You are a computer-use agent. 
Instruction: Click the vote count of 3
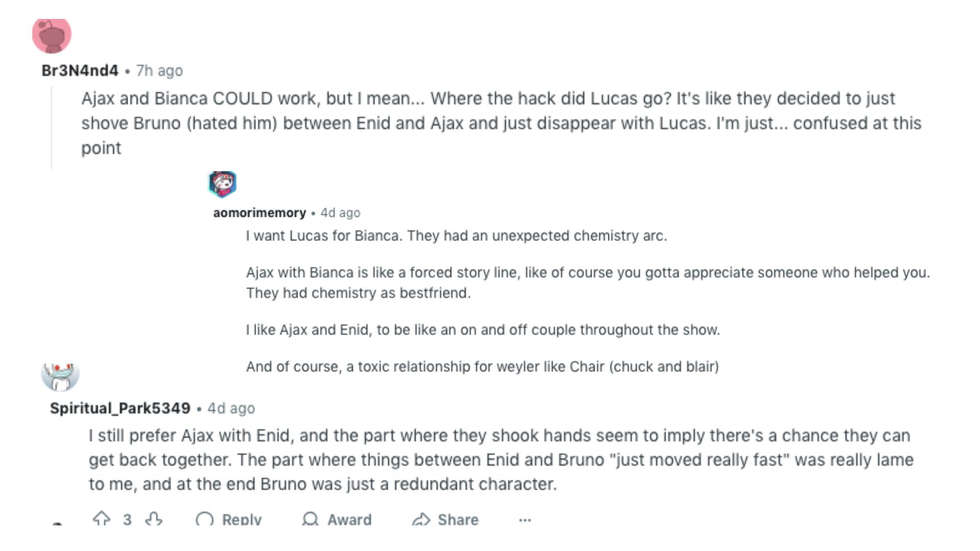point(127,519)
